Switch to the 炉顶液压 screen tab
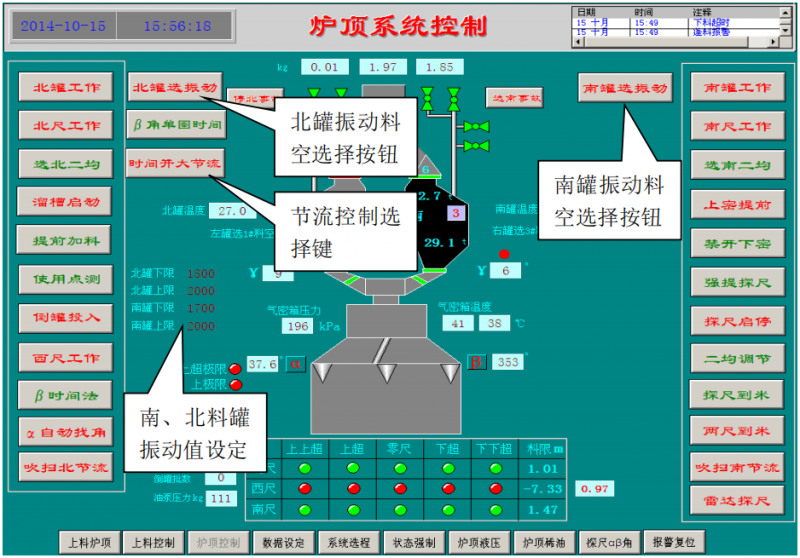This screenshot has height=558, width=800. coord(478,542)
